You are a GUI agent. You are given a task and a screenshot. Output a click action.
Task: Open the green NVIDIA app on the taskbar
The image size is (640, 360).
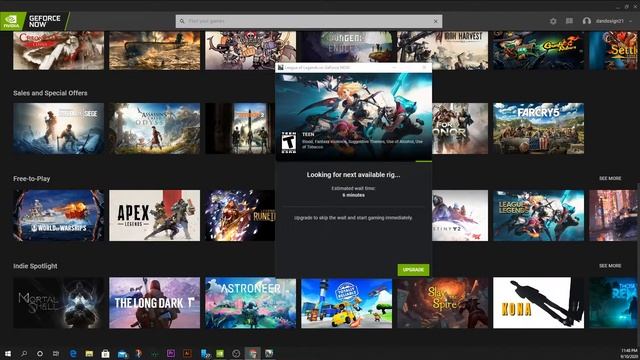[x=220, y=353]
